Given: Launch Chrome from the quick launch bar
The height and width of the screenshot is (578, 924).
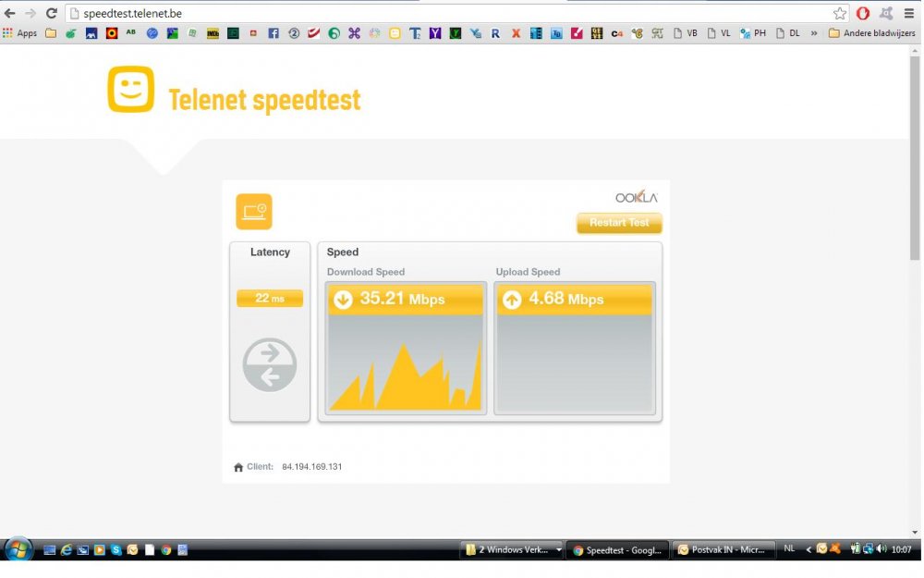Looking at the screenshot, I should 166,550.
